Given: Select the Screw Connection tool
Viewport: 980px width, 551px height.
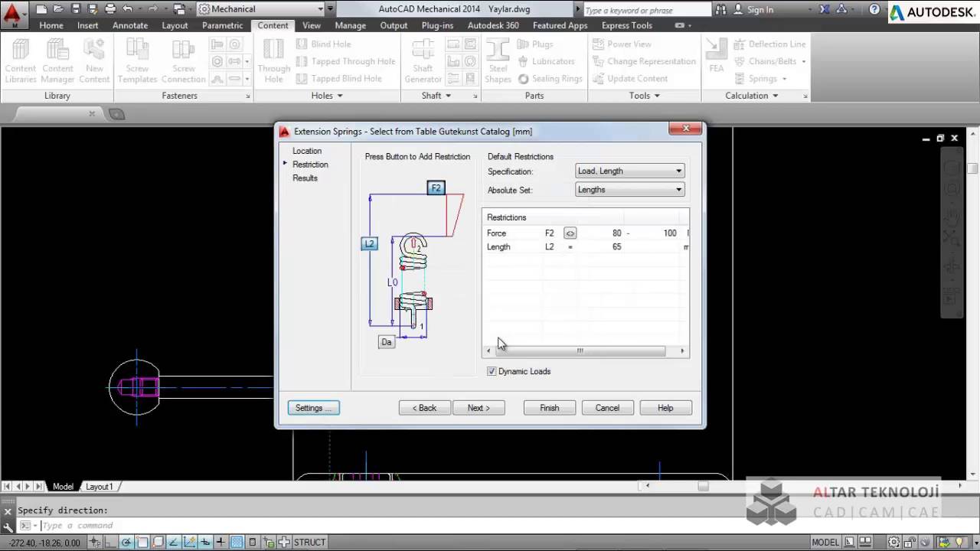Looking at the screenshot, I should click(x=184, y=61).
